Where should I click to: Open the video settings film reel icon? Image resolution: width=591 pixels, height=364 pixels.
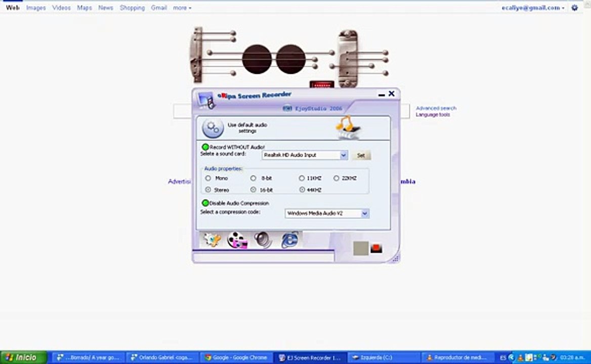[x=237, y=240]
